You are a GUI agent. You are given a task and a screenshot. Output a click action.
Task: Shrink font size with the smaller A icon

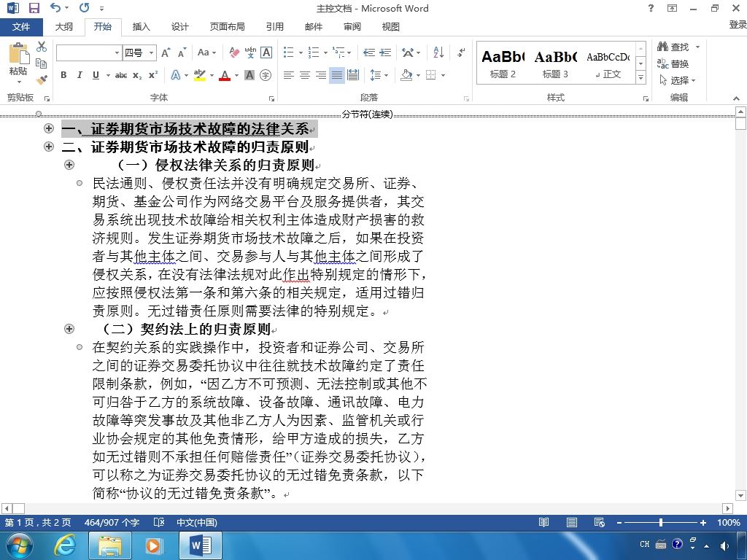pos(182,52)
